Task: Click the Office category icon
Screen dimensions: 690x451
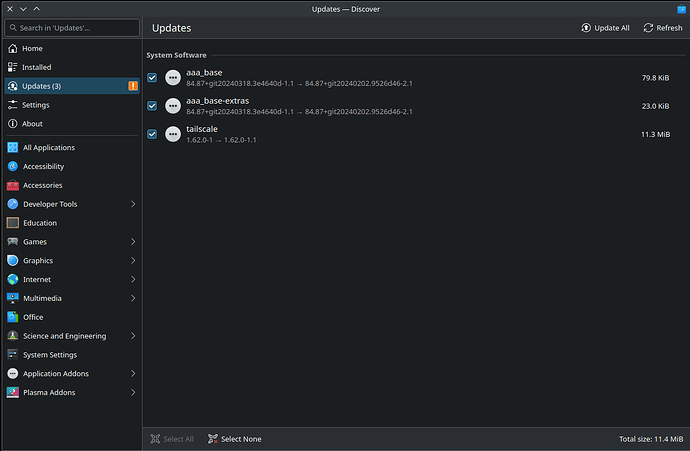Action: 13,317
